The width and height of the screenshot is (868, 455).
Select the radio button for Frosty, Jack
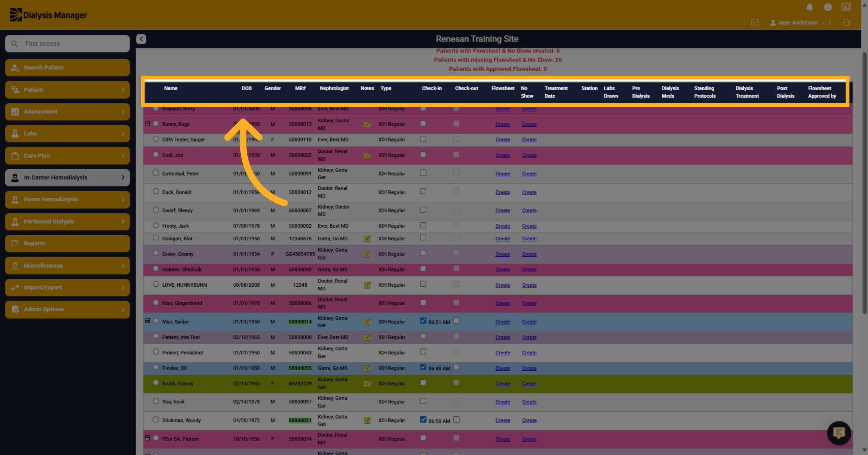[156, 225]
